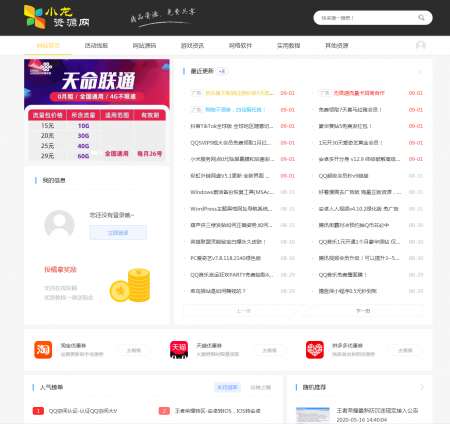Expand the chevron in 随机推荐 header

pos(422,387)
